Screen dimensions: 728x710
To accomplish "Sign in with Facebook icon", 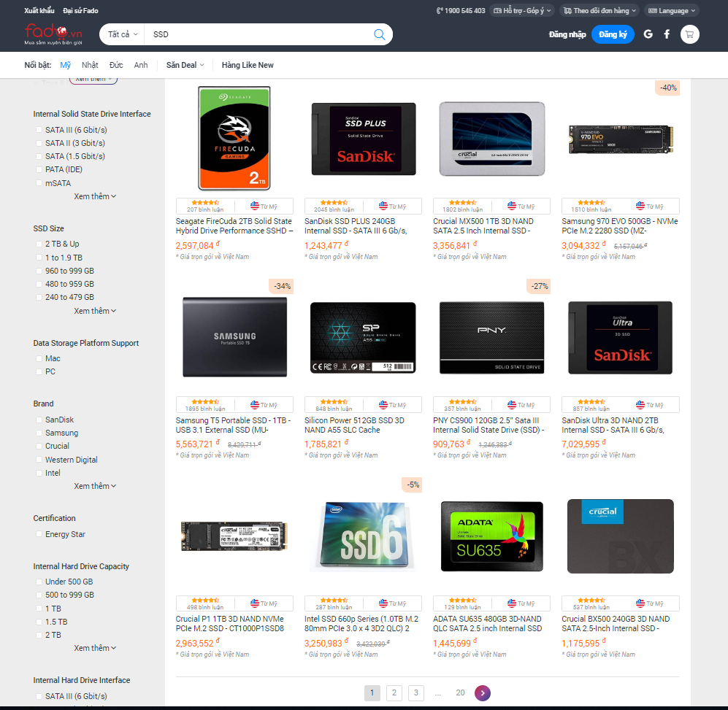I will pos(667,34).
